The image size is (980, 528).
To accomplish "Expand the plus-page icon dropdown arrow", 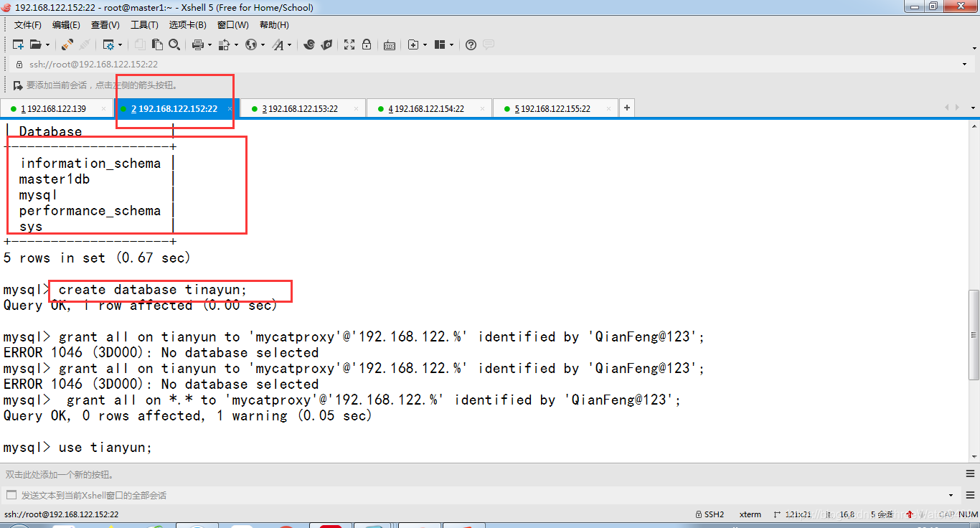I will (x=425, y=44).
